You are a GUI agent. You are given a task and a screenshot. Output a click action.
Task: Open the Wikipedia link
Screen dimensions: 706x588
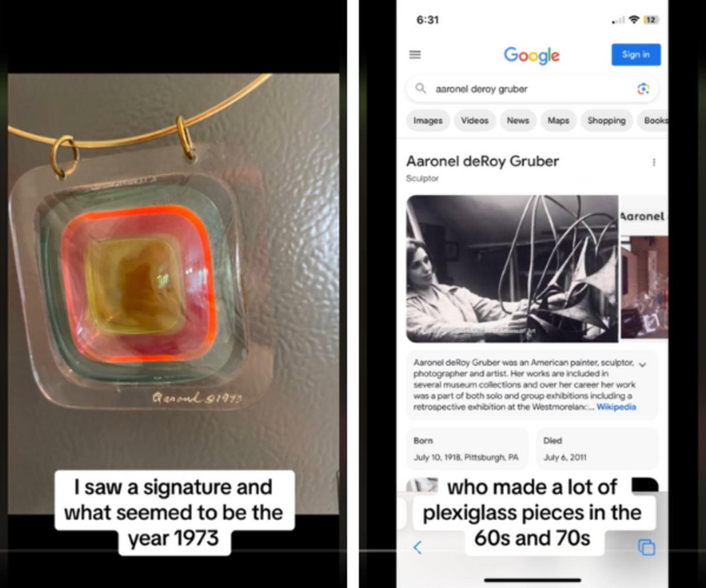pyautogui.click(x=616, y=407)
